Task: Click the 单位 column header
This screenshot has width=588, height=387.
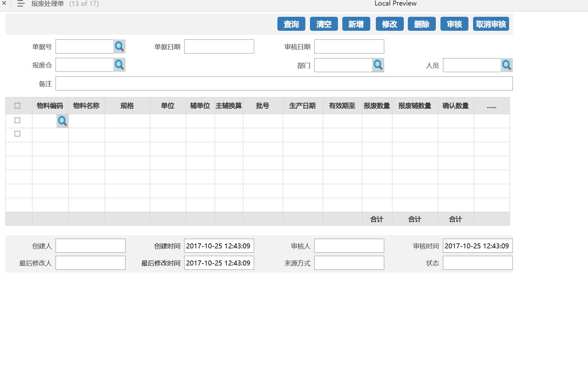Action: (168, 106)
